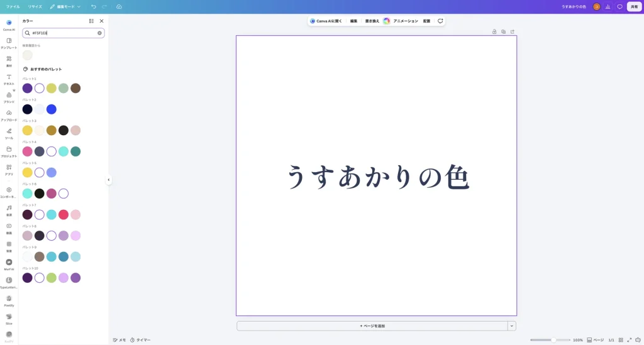This screenshot has width=644, height=345.
Task: Click 配置 in the floating toolbar
Action: 427,21
